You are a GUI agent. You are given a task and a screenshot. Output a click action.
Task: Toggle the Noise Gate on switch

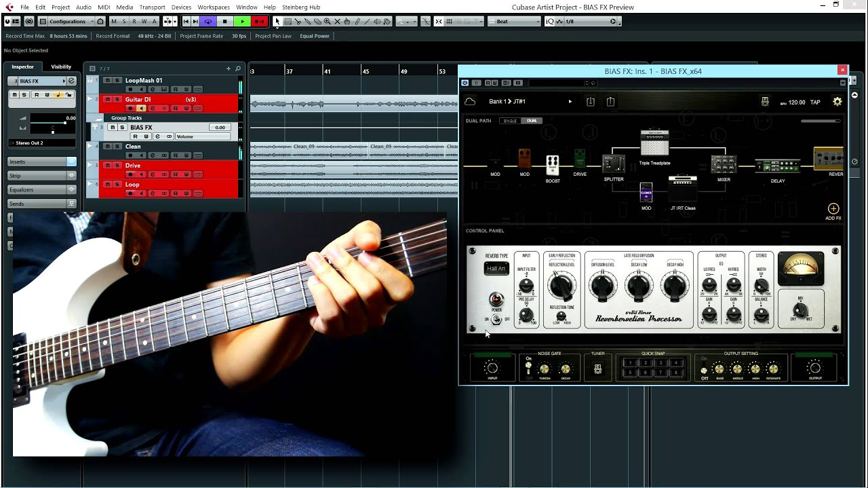point(528,367)
